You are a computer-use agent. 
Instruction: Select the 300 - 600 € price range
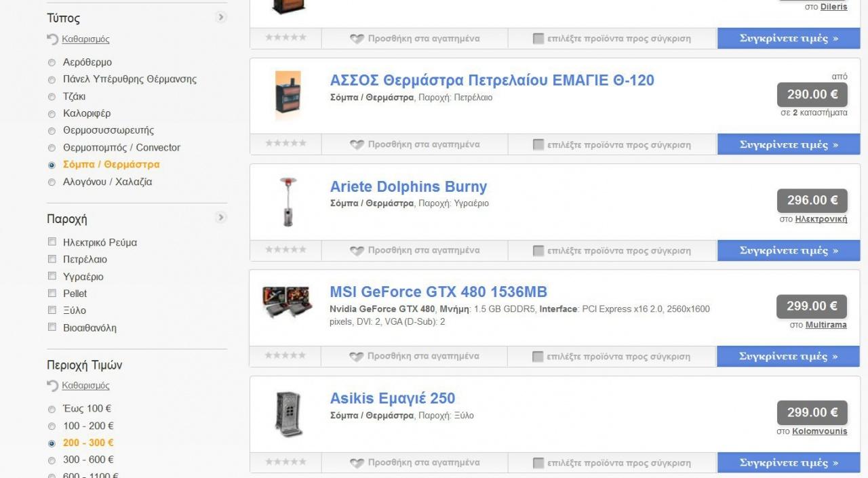(x=52, y=460)
